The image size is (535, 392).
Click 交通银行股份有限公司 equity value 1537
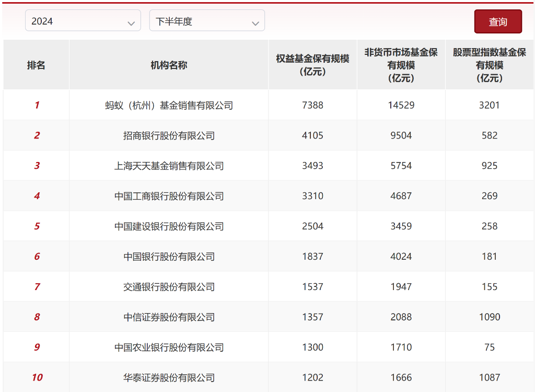312,286
